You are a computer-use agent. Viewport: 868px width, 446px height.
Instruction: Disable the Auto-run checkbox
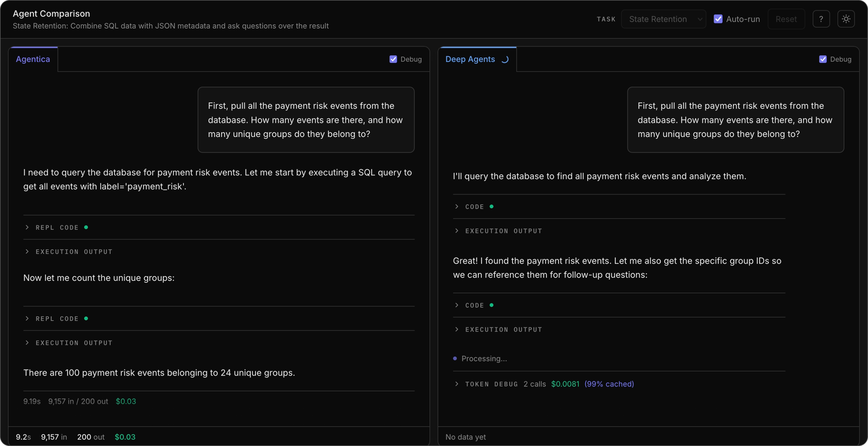tap(718, 19)
